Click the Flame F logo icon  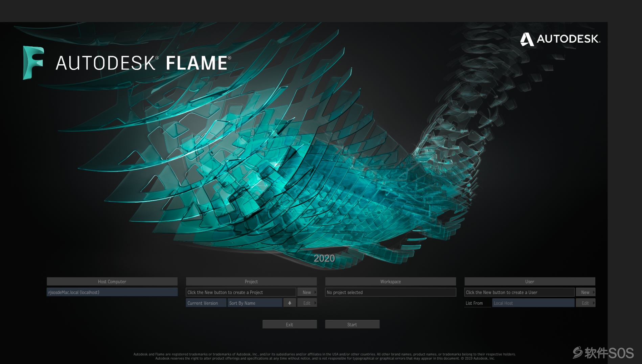coord(33,63)
